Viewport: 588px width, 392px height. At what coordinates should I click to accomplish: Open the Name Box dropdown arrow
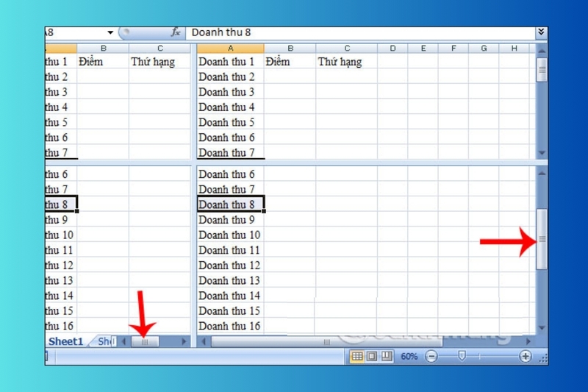[110, 32]
